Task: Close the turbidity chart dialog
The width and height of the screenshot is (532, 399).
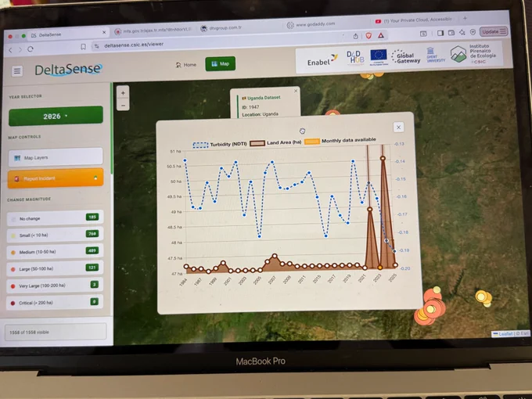Action: tap(398, 128)
